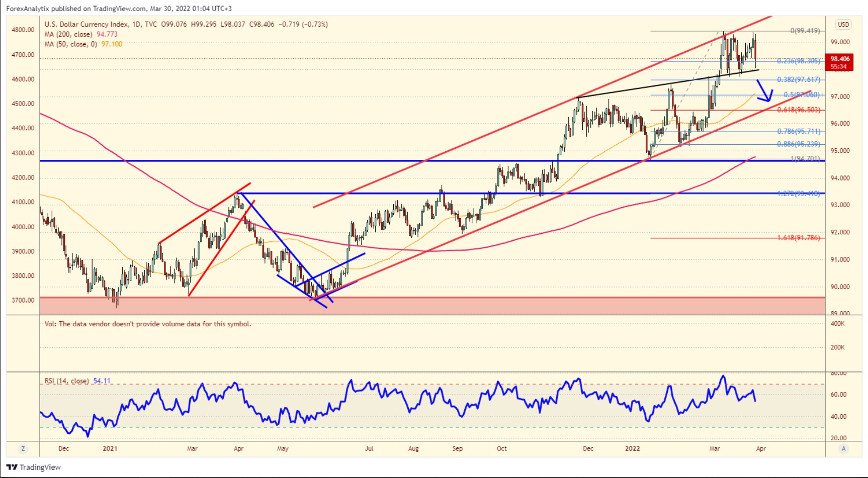Click the Oct label on time axis
The width and height of the screenshot is (868, 478).
pyautogui.click(x=502, y=448)
